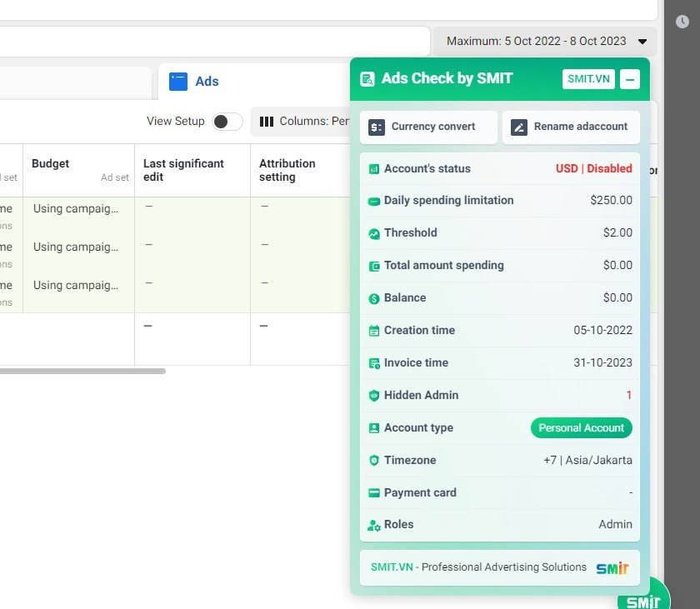
Task: Click the USD | Disabled status text
Action: click(593, 168)
